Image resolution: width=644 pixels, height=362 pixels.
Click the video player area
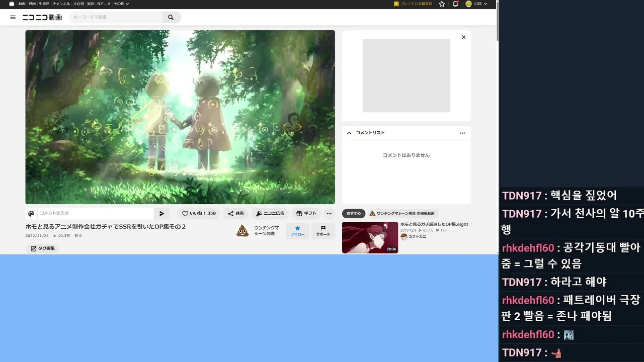pos(180,117)
